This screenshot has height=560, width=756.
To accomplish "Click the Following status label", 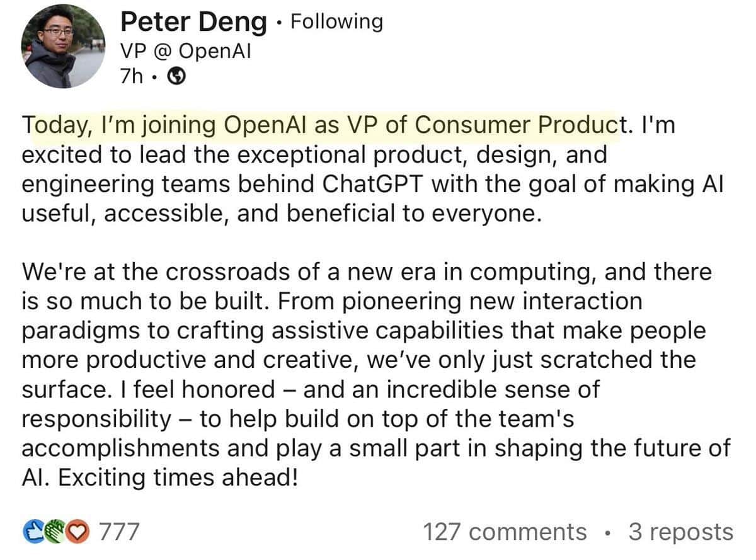I will (336, 21).
